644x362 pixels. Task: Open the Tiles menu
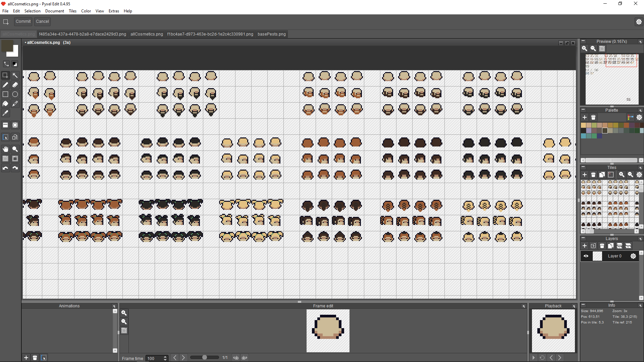point(72,11)
